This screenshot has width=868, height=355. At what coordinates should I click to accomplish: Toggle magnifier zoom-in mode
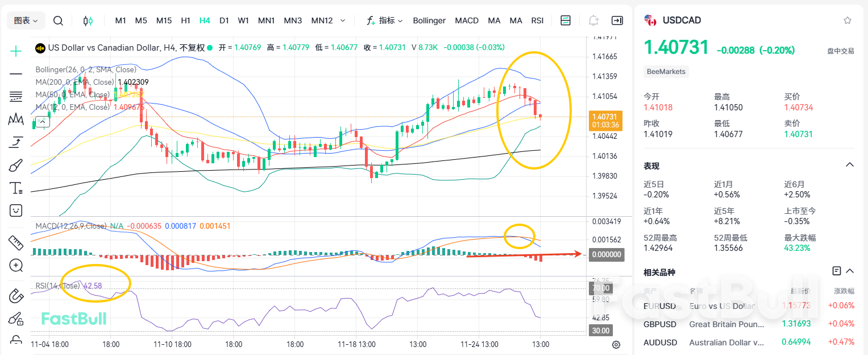click(16, 265)
